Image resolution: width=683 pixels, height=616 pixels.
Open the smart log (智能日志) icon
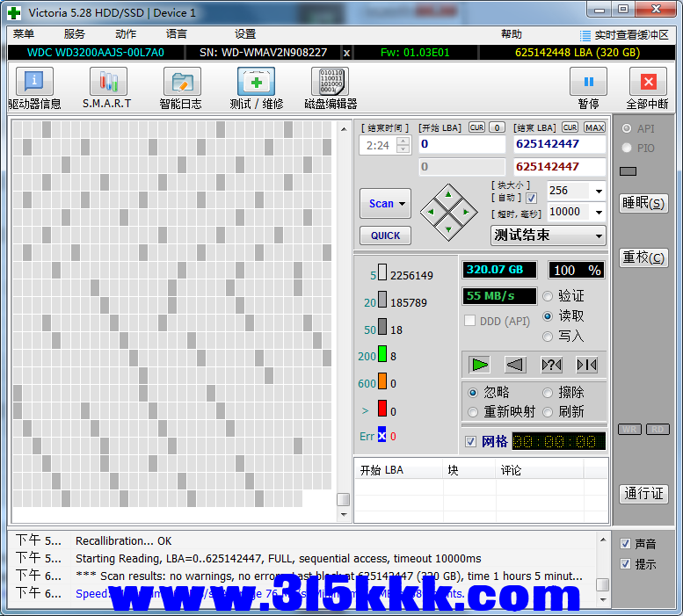pos(182,82)
